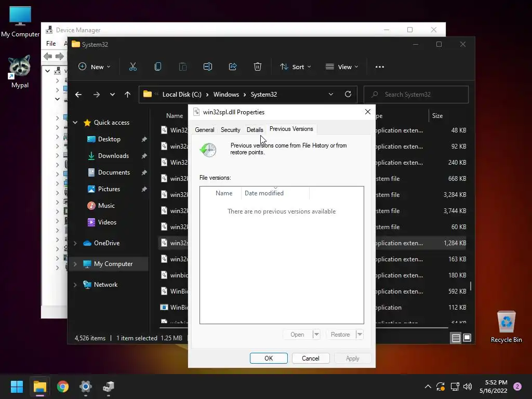This screenshot has height=399, width=532.
Task: Click the volume speaker tray icon
Action: 468,387
